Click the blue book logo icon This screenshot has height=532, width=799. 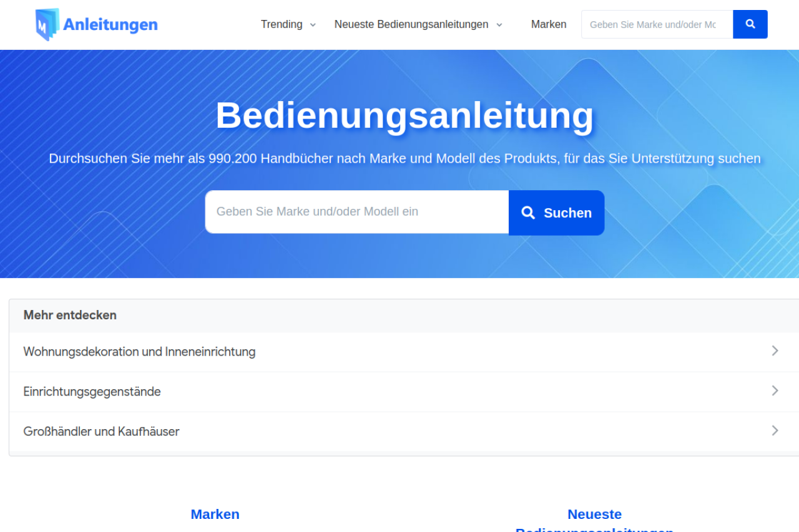click(x=47, y=25)
